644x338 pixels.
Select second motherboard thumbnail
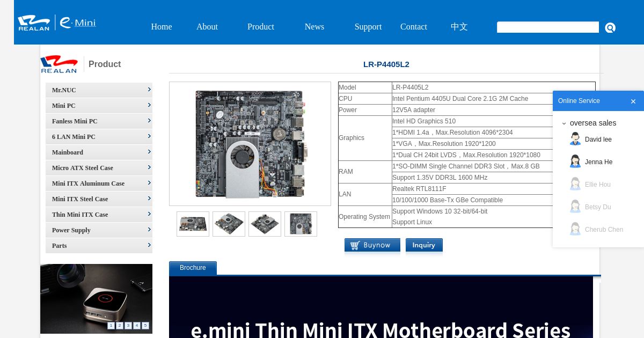(x=229, y=224)
